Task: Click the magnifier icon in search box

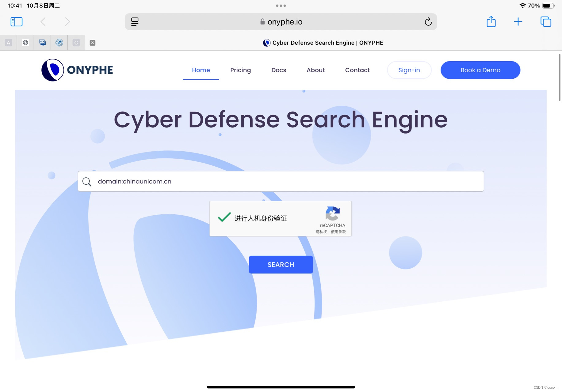Action: tap(87, 182)
